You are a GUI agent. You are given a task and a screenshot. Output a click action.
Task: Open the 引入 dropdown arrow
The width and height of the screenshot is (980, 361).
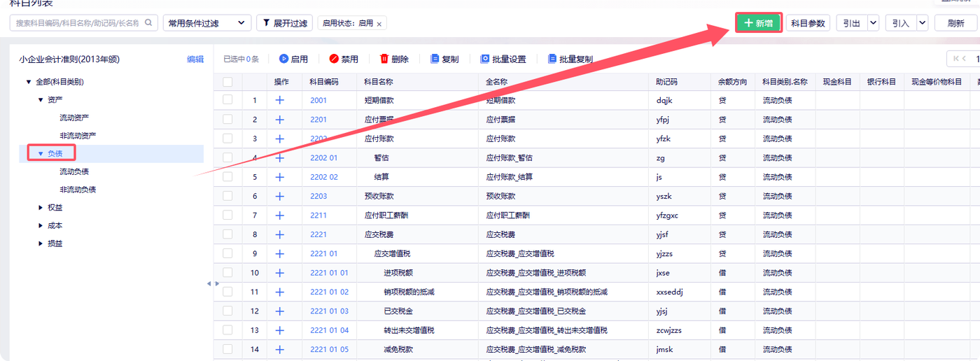click(x=923, y=23)
